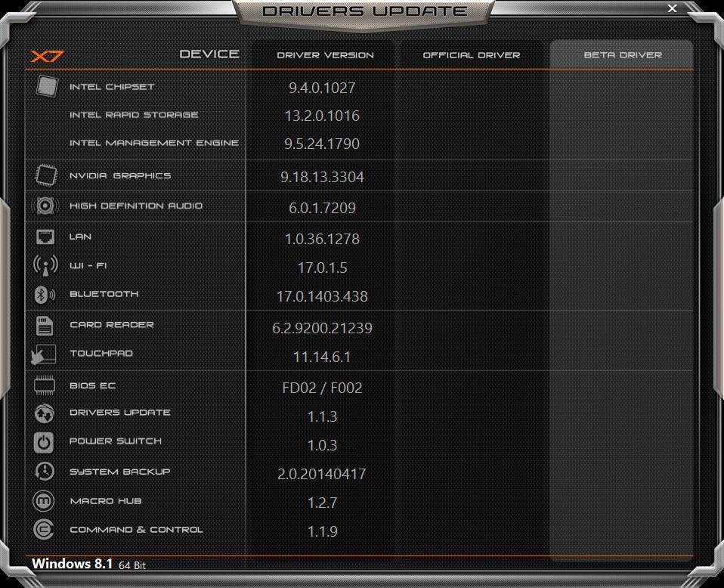Select the Wi-Fi device label
The width and height of the screenshot is (724, 588).
(88, 265)
